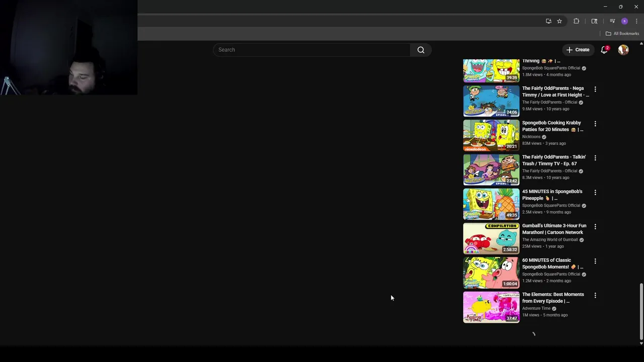644x362 pixels.
Task: Open the Chrome media controls icon
Action: click(x=612, y=21)
